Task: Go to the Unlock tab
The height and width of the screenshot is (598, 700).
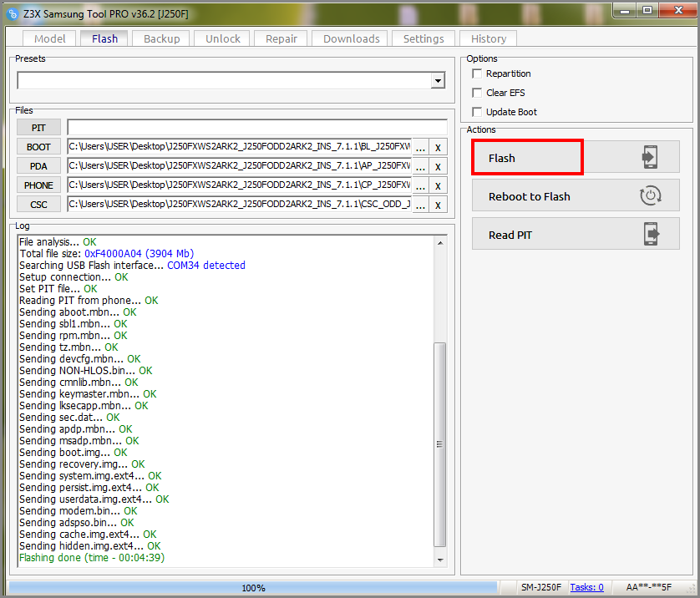Action: point(223,38)
